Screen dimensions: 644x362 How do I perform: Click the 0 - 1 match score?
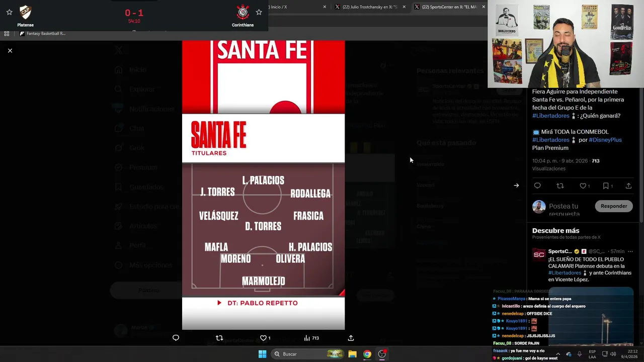(x=134, y=13)
